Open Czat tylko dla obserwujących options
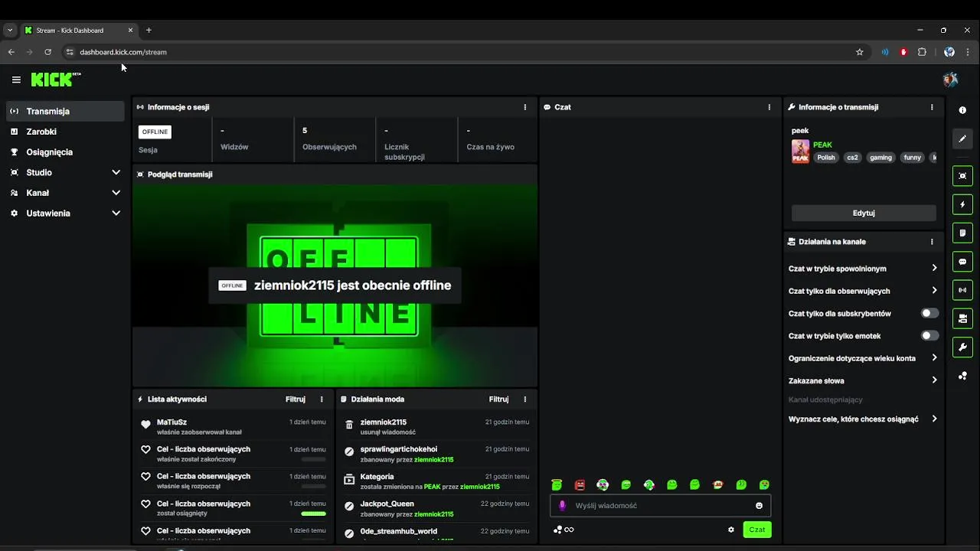 point(863,291)
